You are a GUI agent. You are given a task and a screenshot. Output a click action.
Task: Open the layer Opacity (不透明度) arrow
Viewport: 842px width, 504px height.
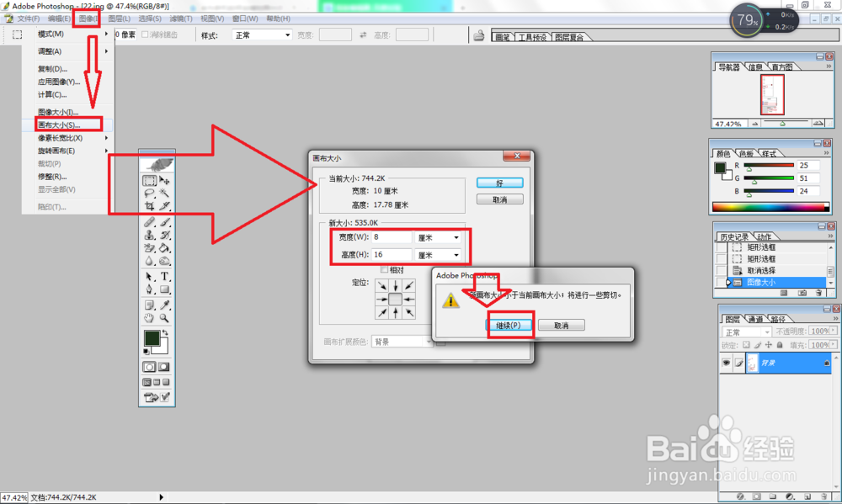tap(834, 332)
